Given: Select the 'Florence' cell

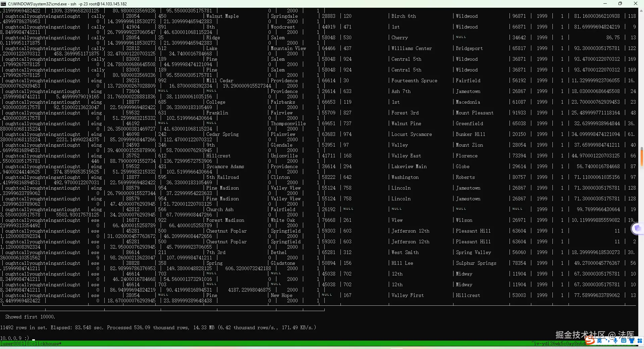Looking at the screenshot, I should [467, 156].
